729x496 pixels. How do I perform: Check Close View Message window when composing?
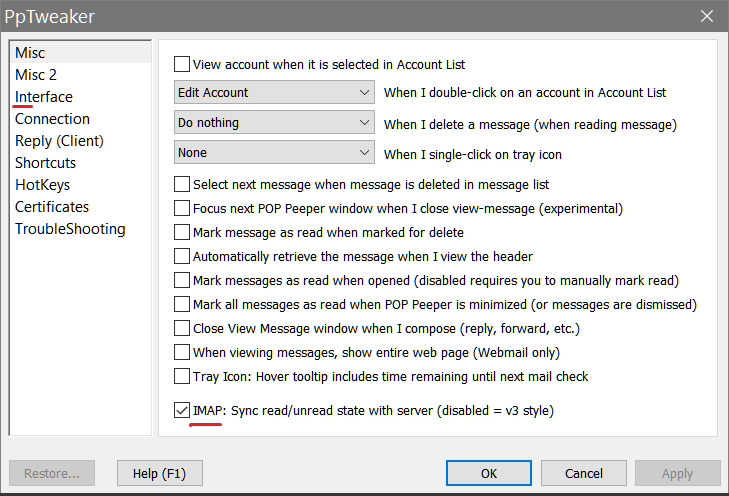(x=182, y=328)
